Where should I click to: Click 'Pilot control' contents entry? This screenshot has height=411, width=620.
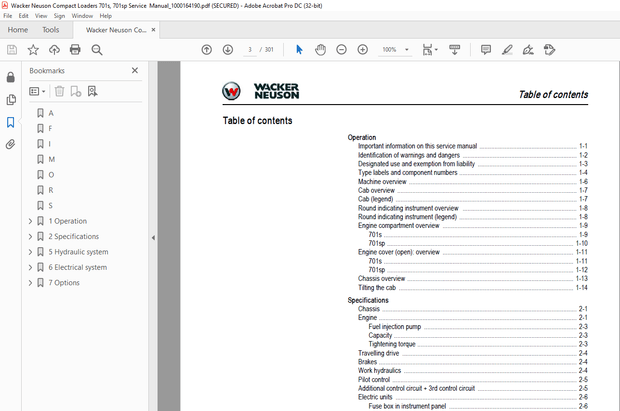[374, 379]
